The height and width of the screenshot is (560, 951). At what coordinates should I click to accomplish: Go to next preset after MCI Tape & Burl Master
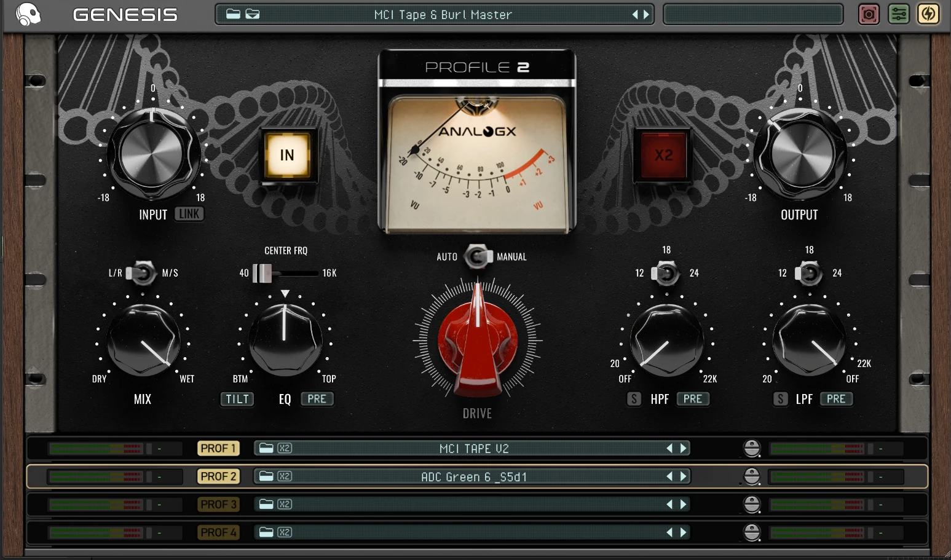pyautogui.click(x=646, y=14)
